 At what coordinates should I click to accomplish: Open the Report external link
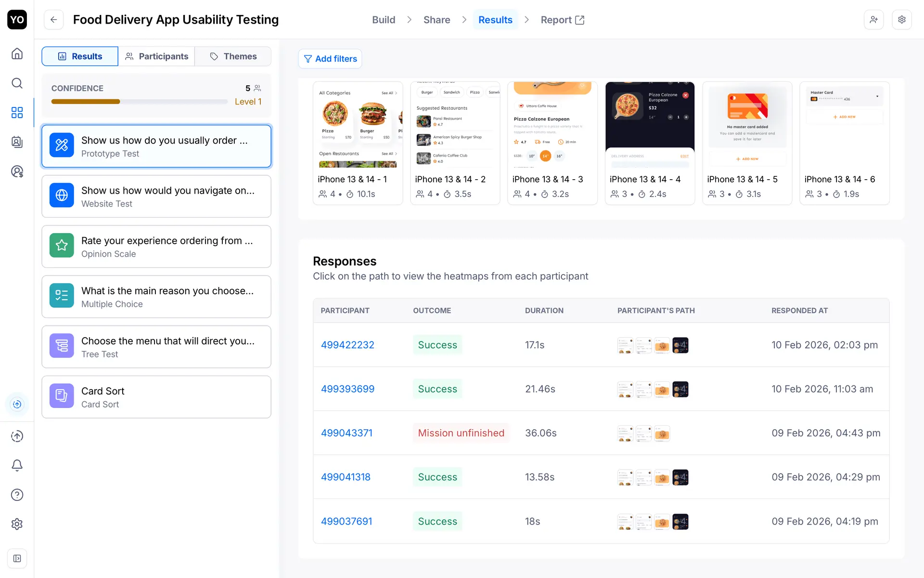[562, 20]
